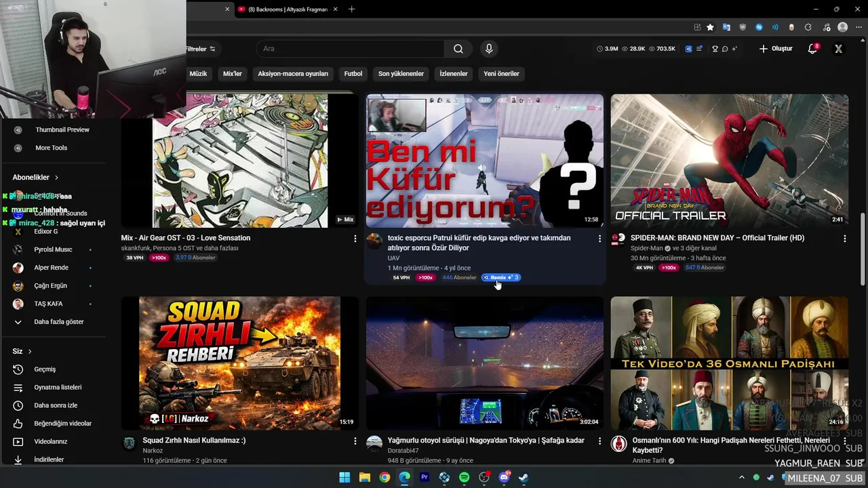Select the Futbol filter chip

(x=353, y=74)
